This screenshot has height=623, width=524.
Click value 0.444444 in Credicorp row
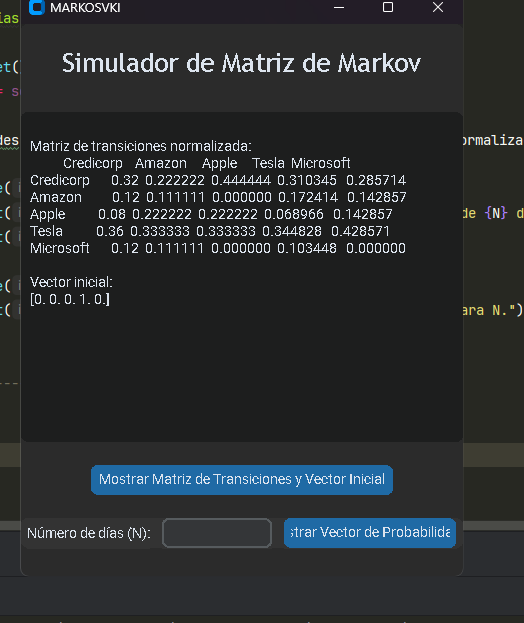coord(241,180)
